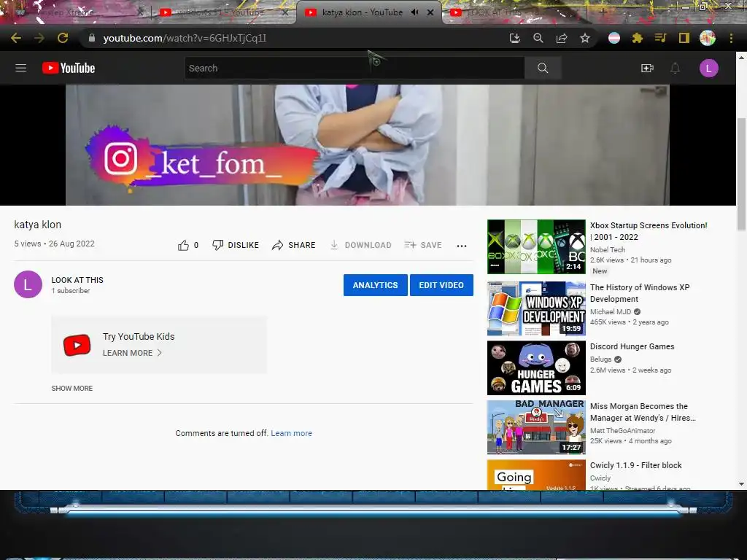Toggle the browser side panel
Image resolution: width=747 pixels, height=560 pixels.
tap(684, 38)
